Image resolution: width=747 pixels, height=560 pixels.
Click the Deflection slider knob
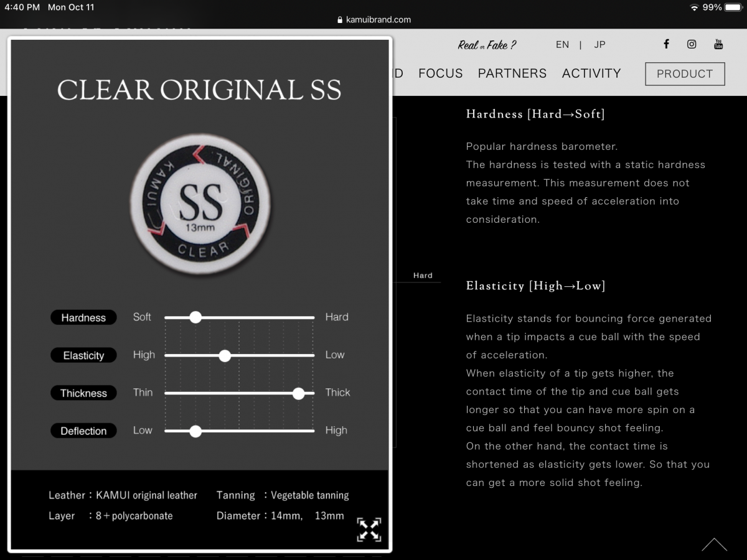click(195, 431)
